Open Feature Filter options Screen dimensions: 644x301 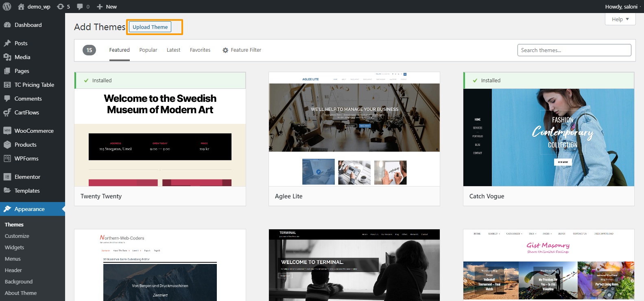tap(242, 50)
